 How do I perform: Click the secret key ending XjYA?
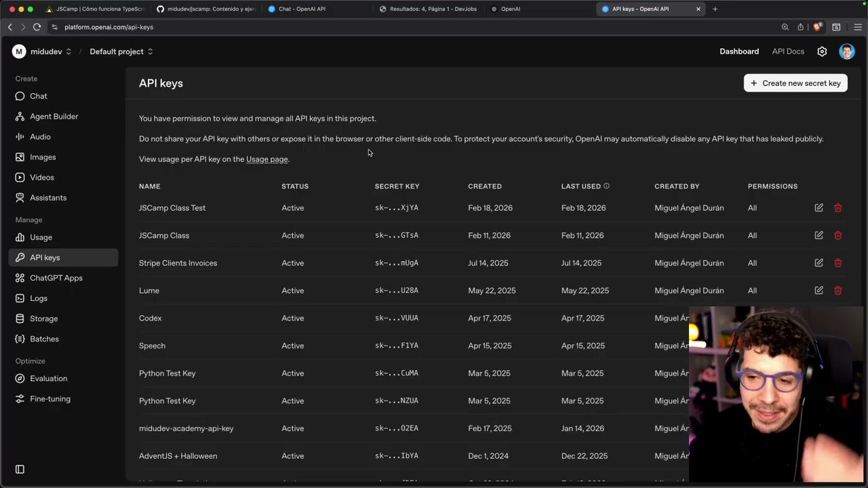(397, 208)
